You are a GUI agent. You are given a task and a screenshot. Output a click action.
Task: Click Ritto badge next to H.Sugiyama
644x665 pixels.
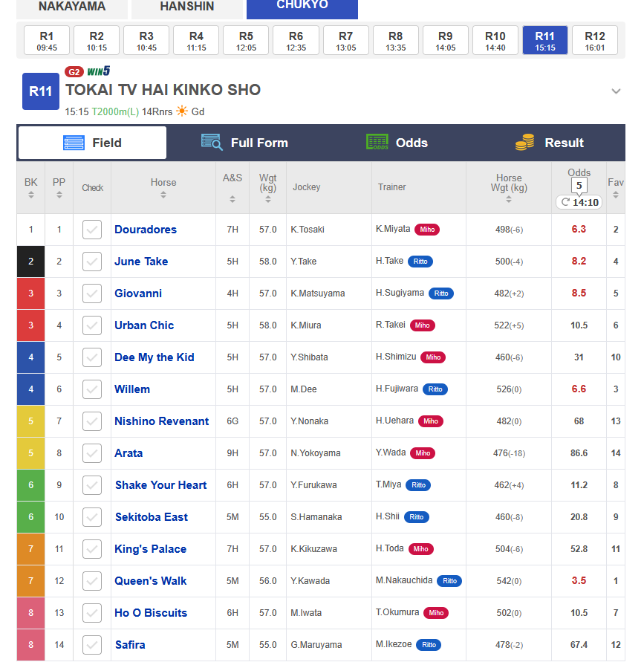pos(441,293)
